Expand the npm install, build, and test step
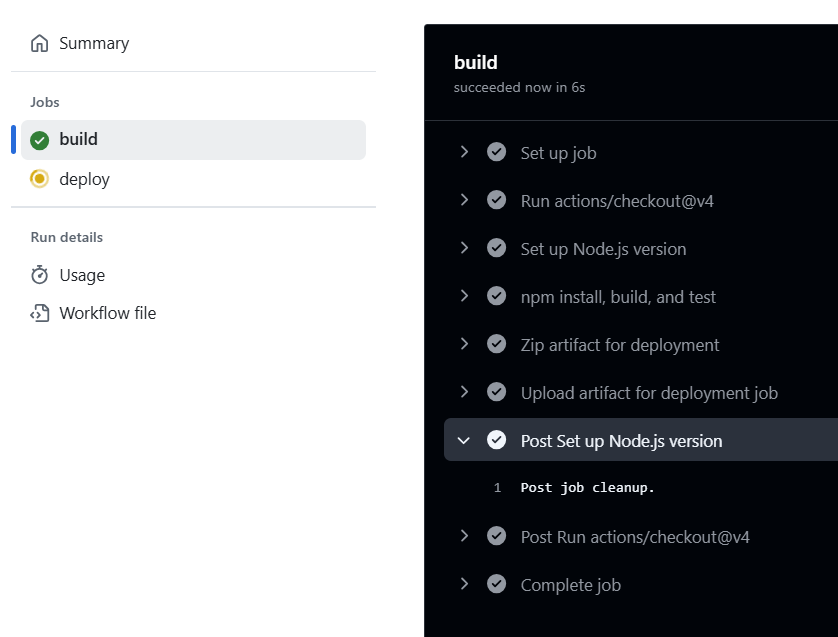This screenshot has width=838, height=637. [464, 296]
